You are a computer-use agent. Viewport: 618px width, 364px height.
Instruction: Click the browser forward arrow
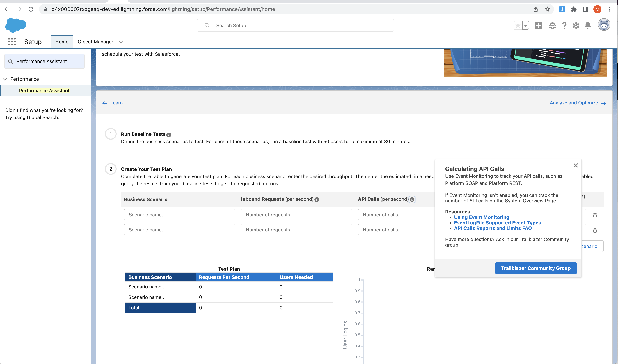pyautogui.click(x=19, y=9)
